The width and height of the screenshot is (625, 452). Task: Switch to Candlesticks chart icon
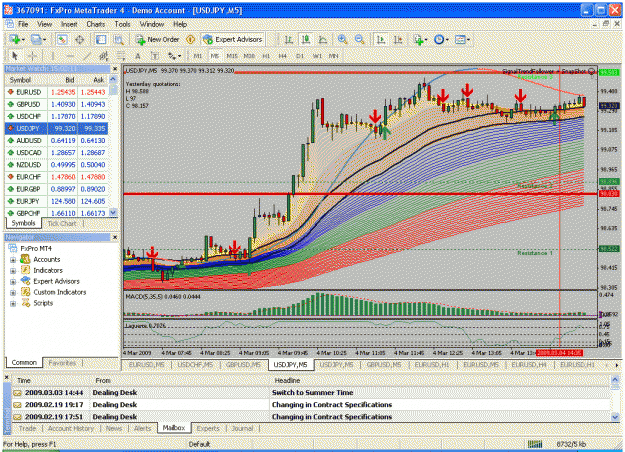click(306, 39)
